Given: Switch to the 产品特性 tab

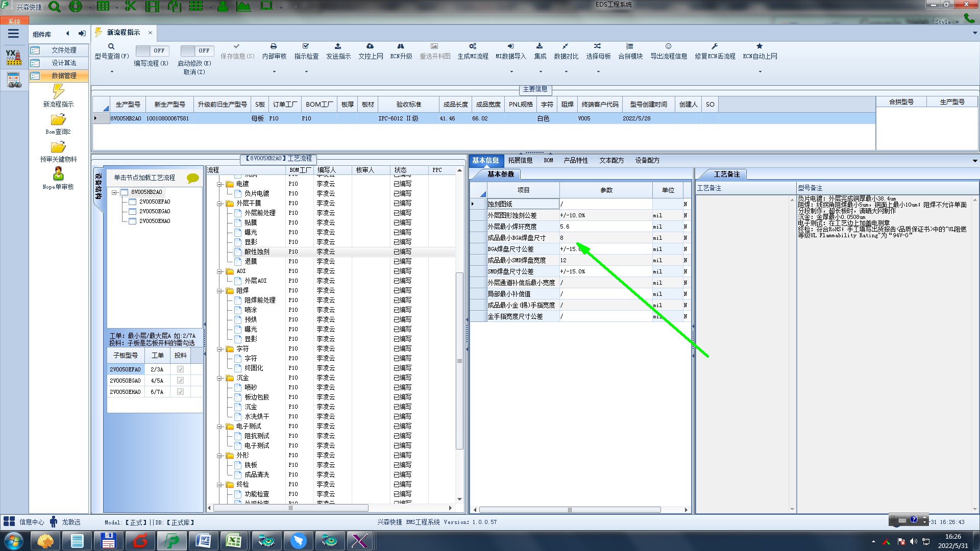Looking at the screenshot, I should [x=575, y=160].
